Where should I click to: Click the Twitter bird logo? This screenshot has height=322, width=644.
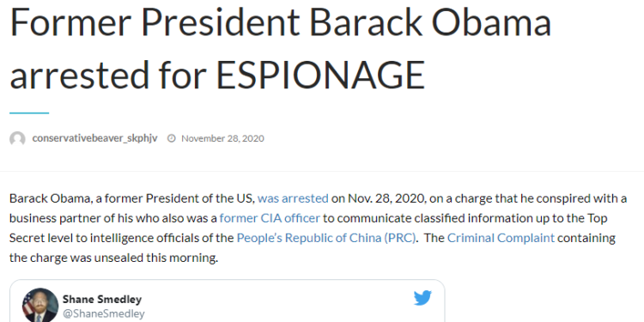point(422,298)
